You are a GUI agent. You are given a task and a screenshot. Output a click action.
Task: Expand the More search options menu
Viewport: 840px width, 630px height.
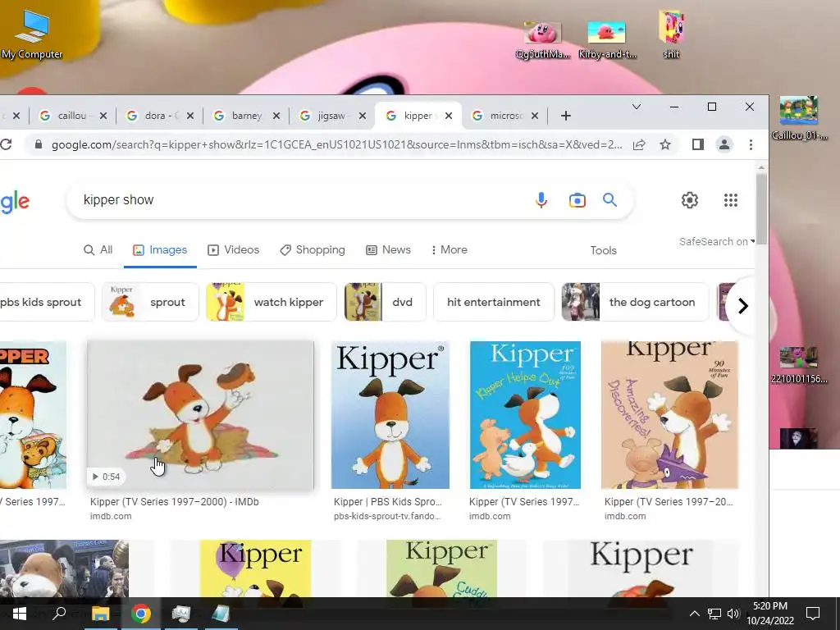click(x=449, y=249)
